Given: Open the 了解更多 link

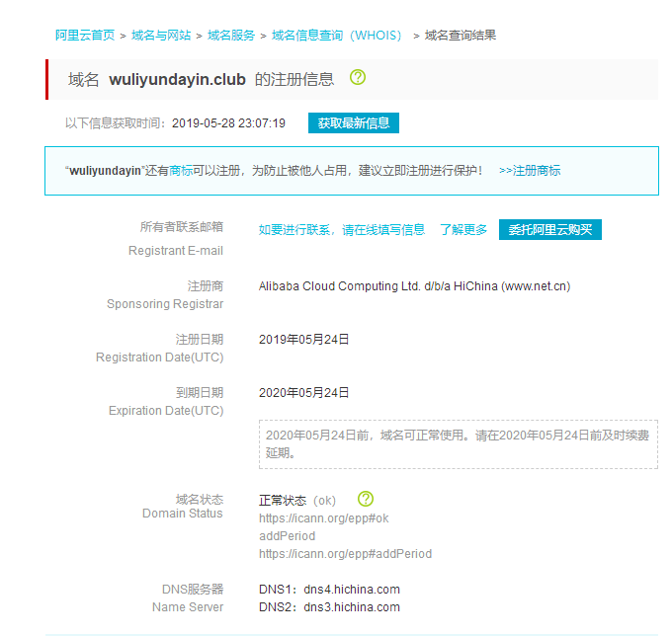Looking at the screenshot, I should pos(463,230).
